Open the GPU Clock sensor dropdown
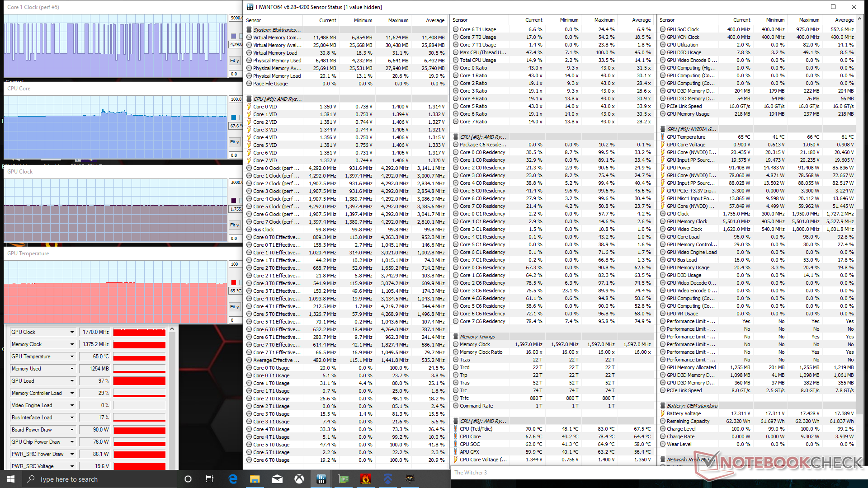The height and width of the screenshot is (488, 868). coord(72,332)
